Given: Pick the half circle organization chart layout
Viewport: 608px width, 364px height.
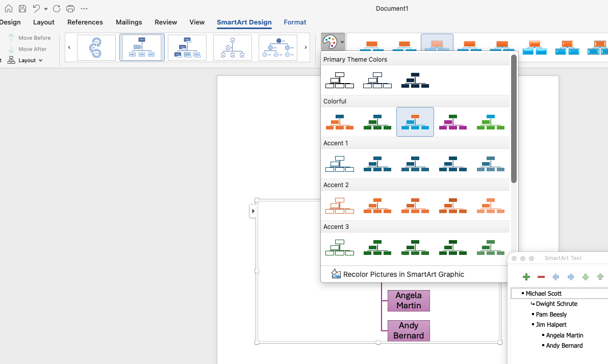Looking at the screenshot, I should pos(233,48).
